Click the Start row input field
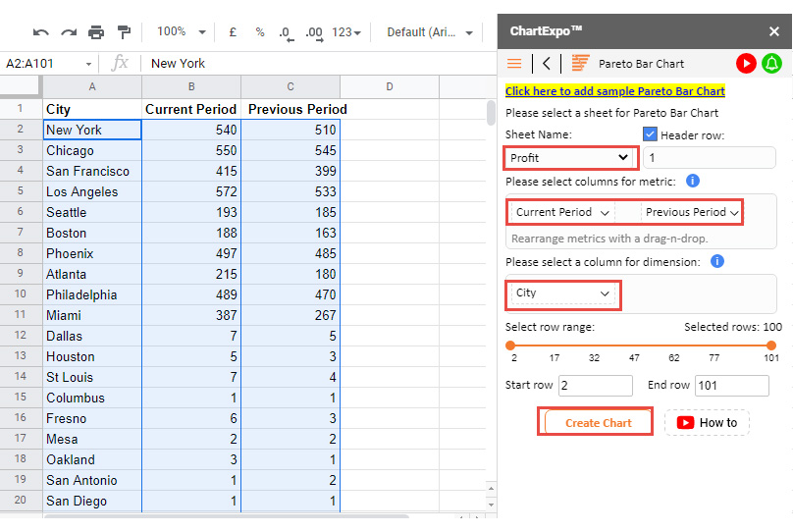 pos(596,386)
